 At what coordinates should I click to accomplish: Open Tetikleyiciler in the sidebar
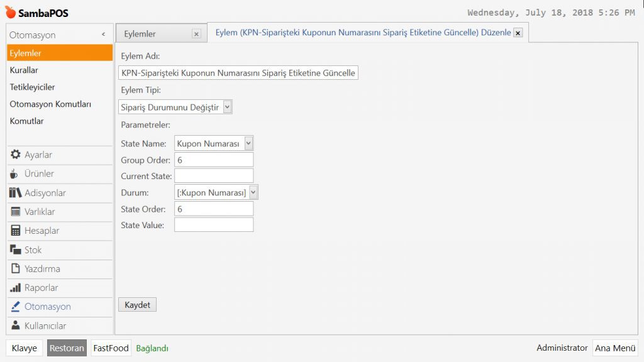tap(32, 87)
